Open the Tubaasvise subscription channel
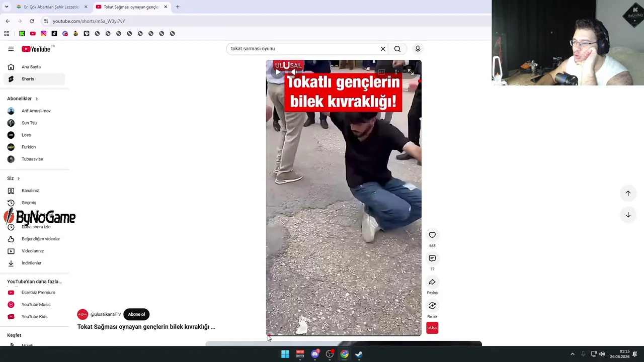644x362 pixels. 35,159
